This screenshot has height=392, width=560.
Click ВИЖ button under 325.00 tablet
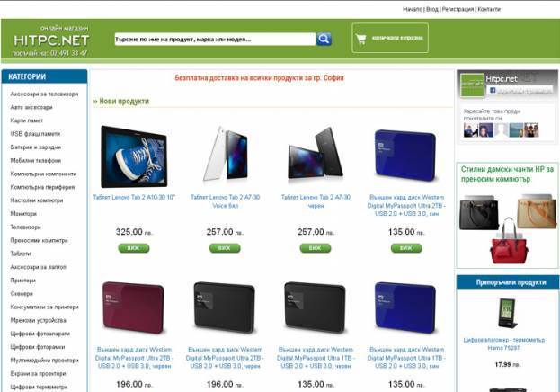click(x=134, y=248)
